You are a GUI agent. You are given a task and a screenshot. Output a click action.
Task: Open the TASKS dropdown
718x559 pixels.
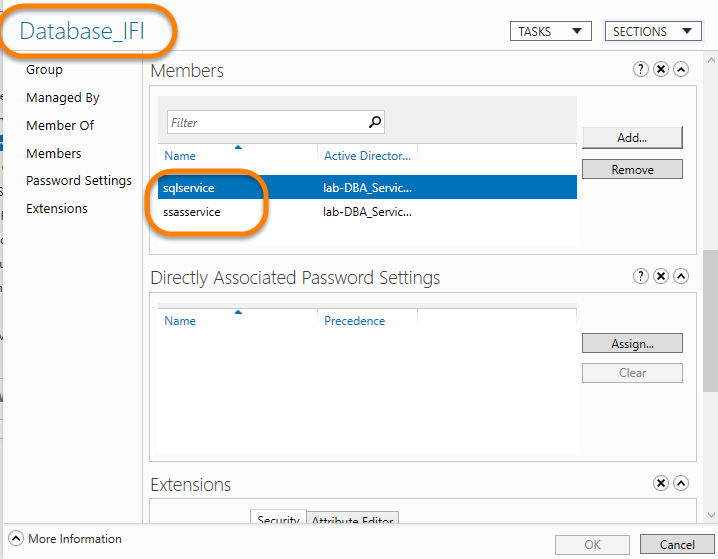pyautogui.click(x=550, y=31)
